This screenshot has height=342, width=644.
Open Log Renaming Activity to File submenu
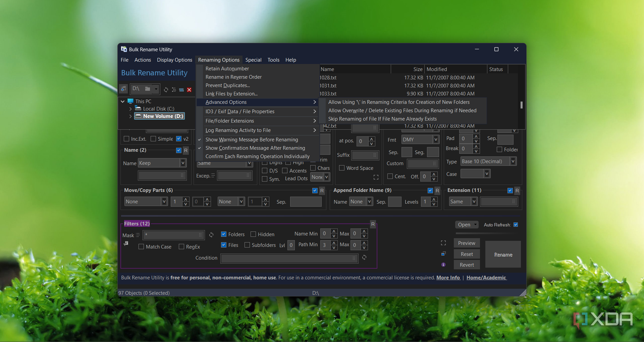pos(258,130)
